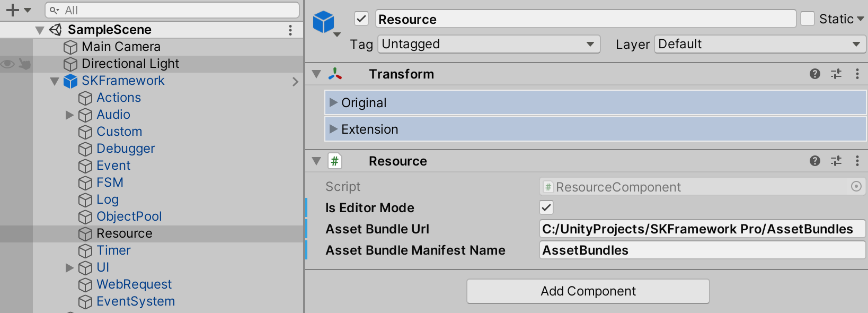Toggle the GameObject active checkbox

(x=361, y=19)
